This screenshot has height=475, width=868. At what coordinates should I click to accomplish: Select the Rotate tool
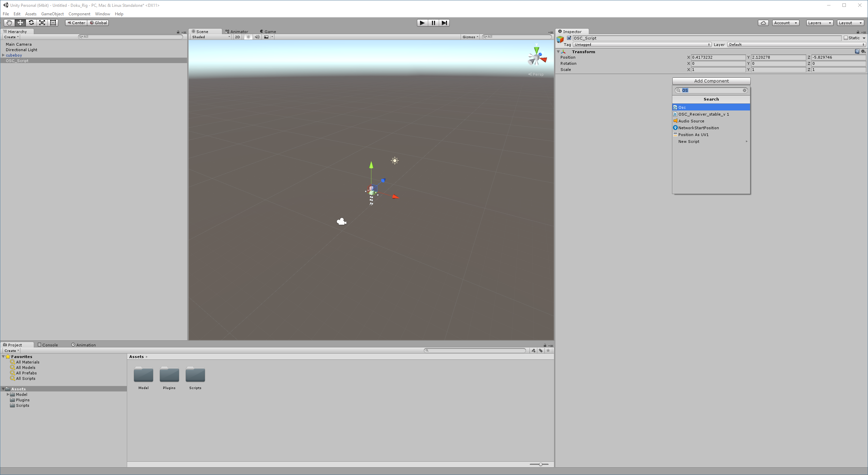click(x=31, y=23)
